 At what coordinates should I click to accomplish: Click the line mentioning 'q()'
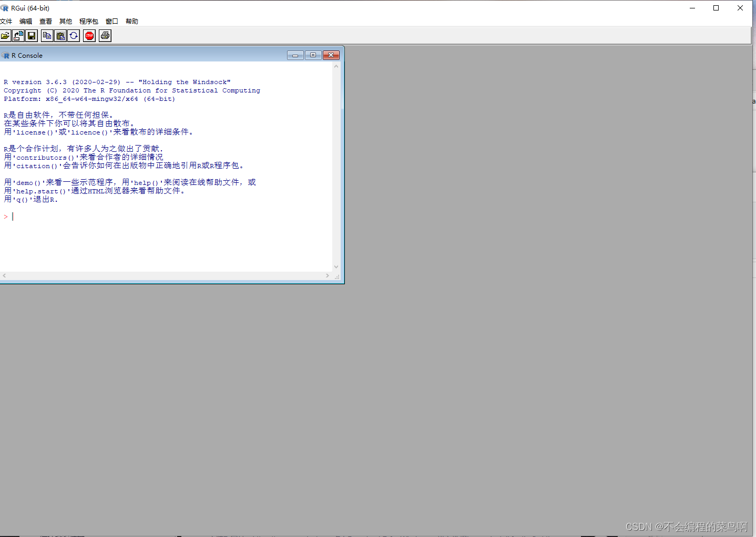(x=31, y=199)
